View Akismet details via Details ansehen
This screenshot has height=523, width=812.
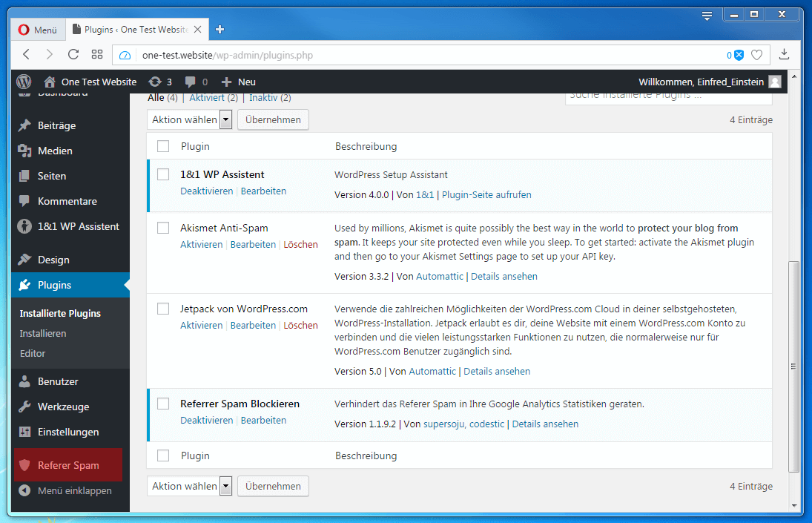(x=504, y=277)
